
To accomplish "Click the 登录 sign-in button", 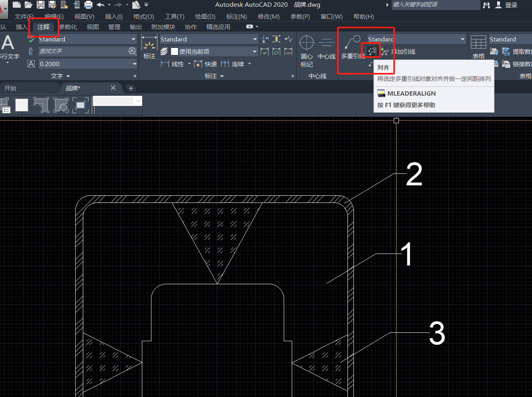I will pyautogui.click(x=507, y=5).
